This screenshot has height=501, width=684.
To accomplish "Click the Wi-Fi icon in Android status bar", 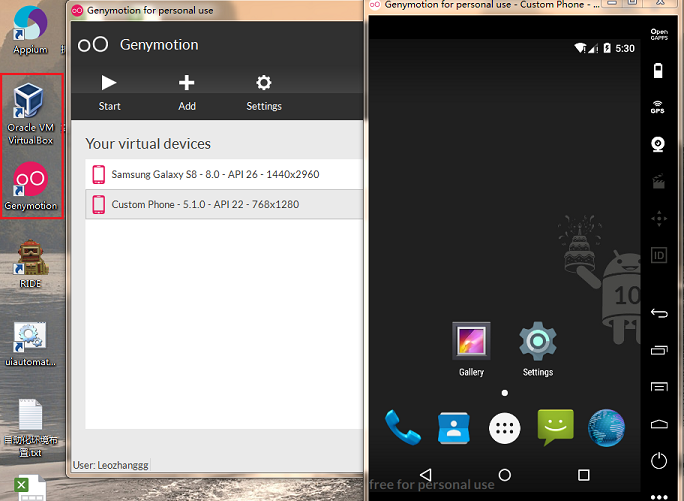I will [580, 48].
